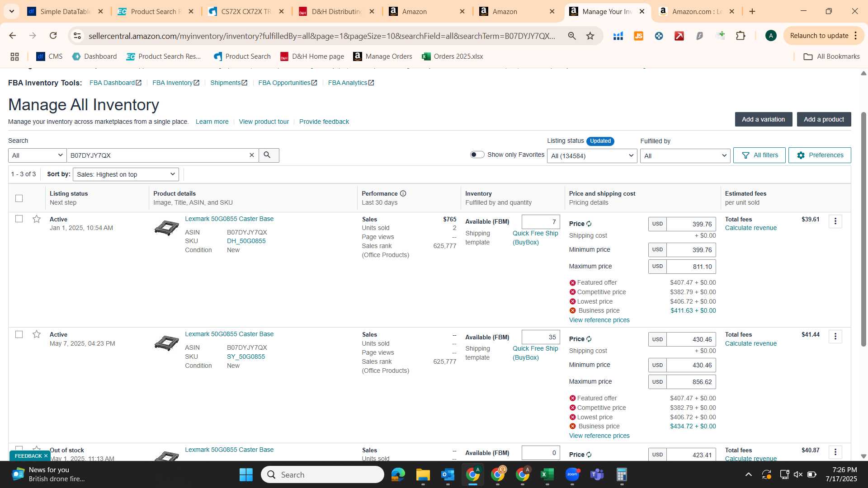This screenshot has height=488, width=868.
Task: Open the Manage Orders bookmark
Action: point(382,56)
